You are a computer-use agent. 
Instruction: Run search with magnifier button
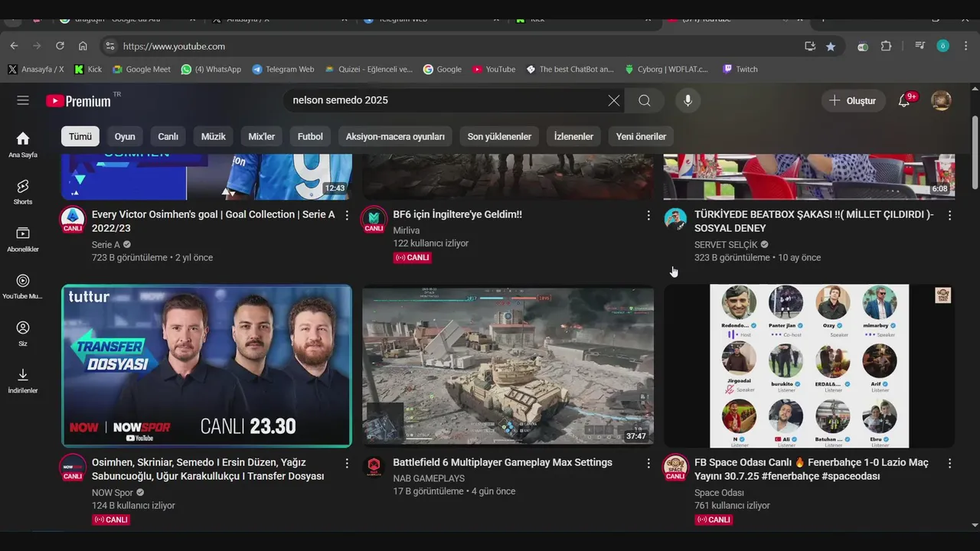645,100
